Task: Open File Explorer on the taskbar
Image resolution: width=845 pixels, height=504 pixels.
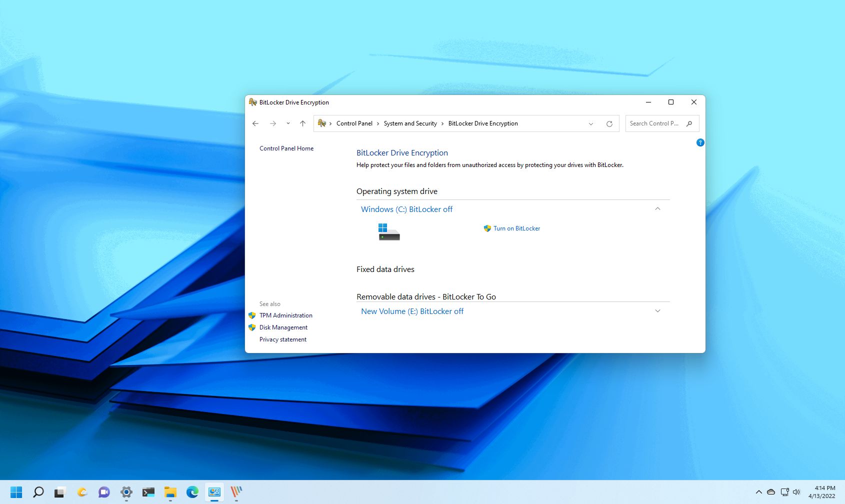Action: tap(170, 492)
